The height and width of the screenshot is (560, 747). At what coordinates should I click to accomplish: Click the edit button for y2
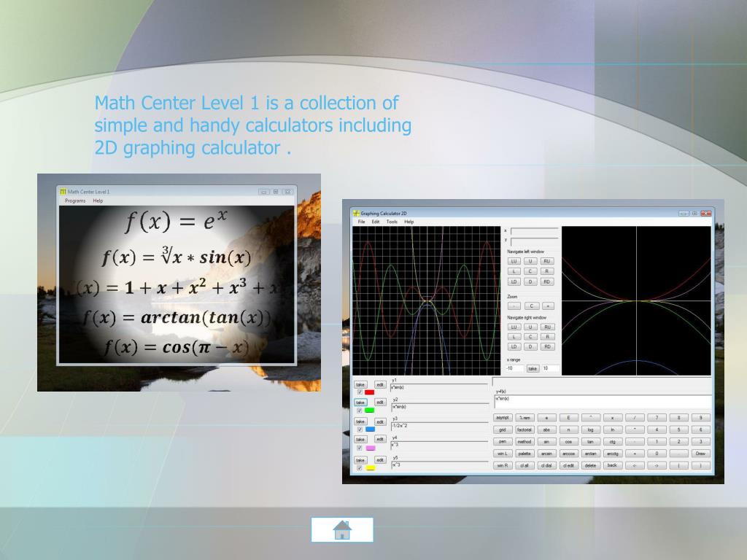(379, 402)
